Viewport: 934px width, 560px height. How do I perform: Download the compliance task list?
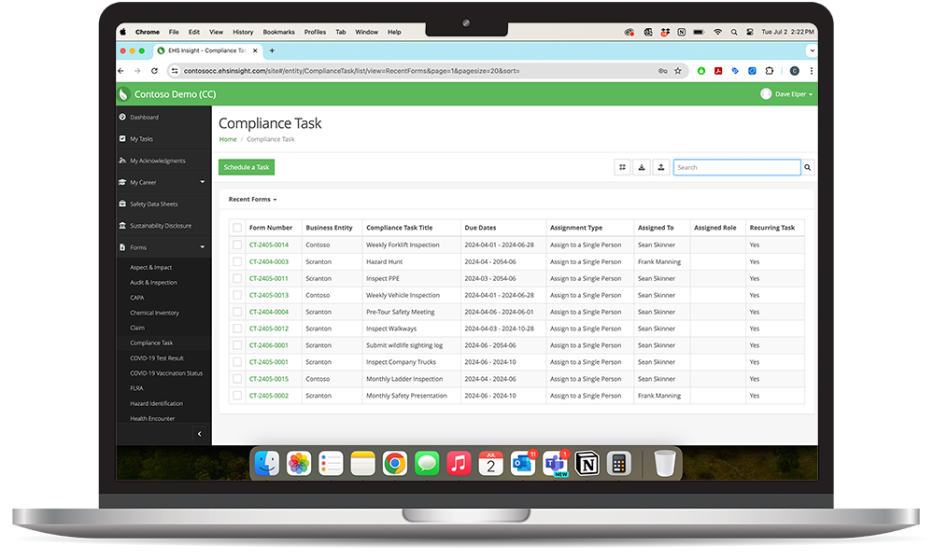(642, 166)
